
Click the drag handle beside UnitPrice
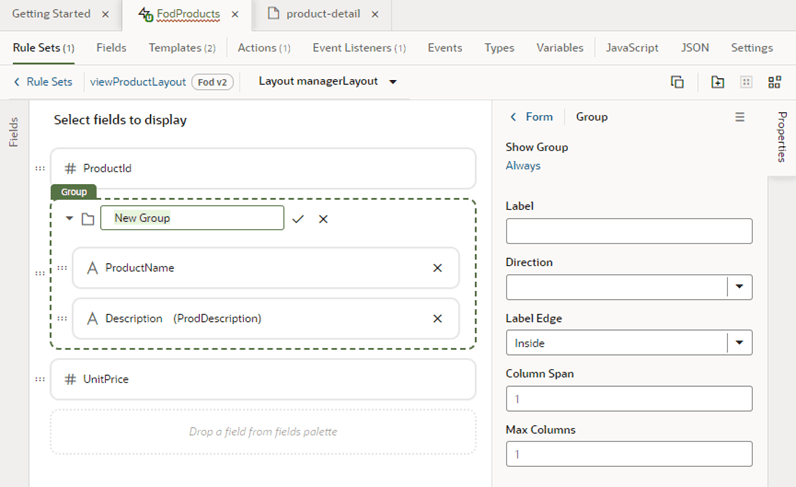(x=40, y=379)
